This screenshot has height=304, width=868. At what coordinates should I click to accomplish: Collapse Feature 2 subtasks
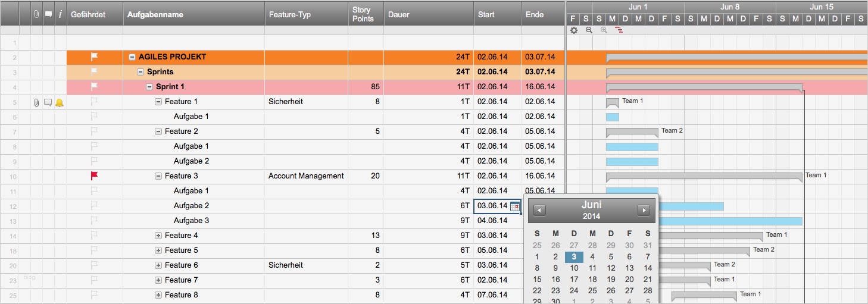point(158,131)
